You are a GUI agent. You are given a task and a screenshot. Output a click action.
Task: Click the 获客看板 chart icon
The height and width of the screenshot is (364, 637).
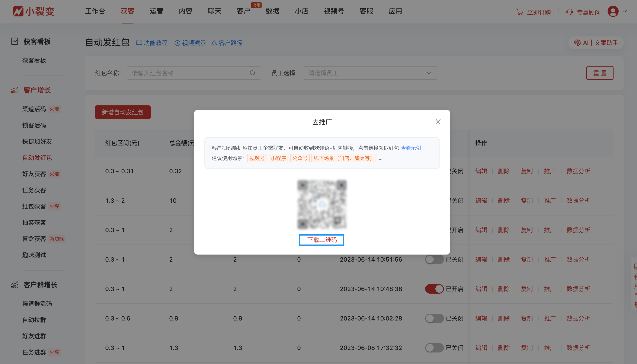[x=15, y=41]
